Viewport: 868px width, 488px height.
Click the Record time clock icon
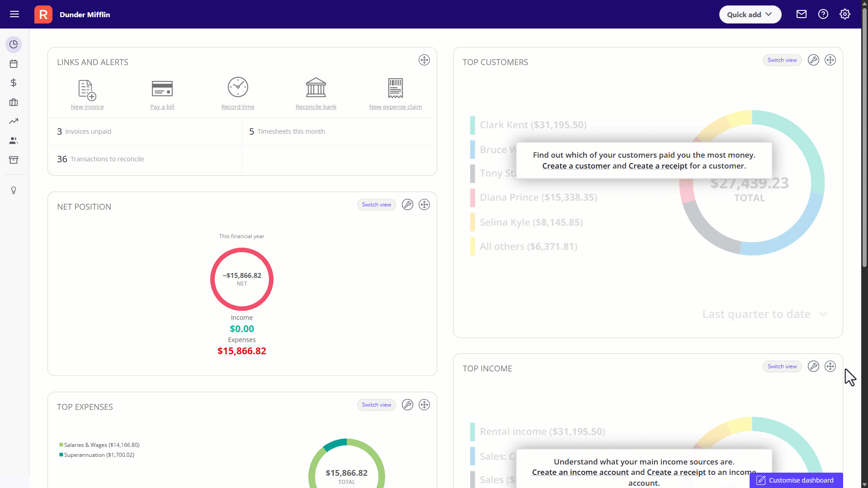point(238,87)
